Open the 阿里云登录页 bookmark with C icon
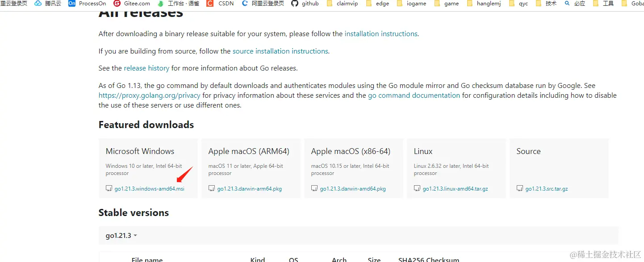This screenshot has width=644, height=262. [263, 4]
